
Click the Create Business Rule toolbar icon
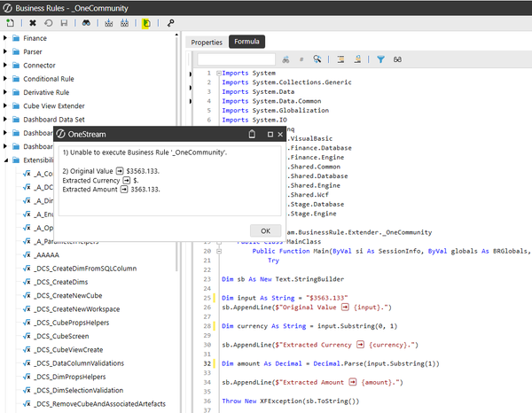9,23
